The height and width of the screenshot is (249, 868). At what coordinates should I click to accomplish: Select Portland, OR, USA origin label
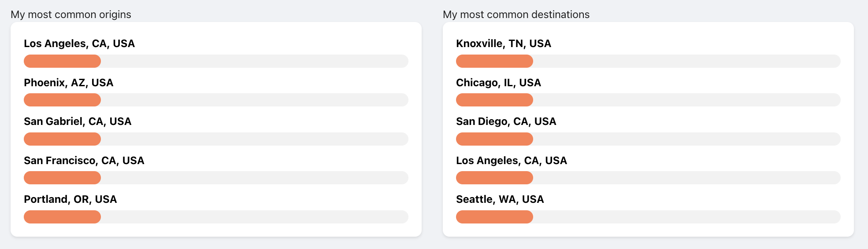(x=70, y=199)
